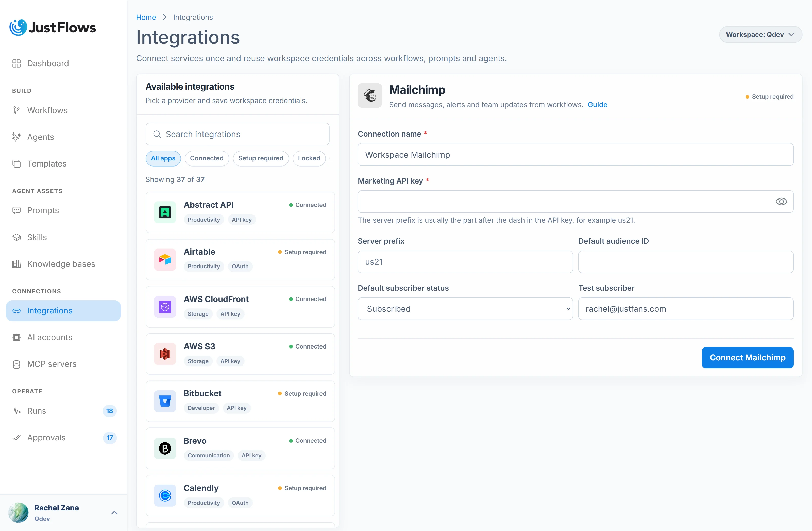
Task: Click the Marketing API key field
Action: [576, 202]
